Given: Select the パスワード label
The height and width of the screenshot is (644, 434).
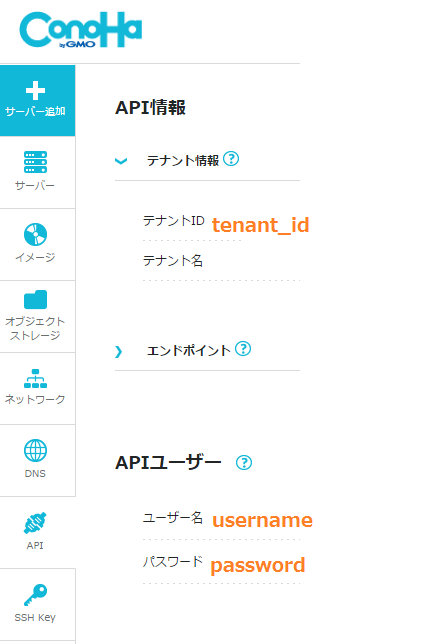Looking at the screenshot, I should 172,561.
